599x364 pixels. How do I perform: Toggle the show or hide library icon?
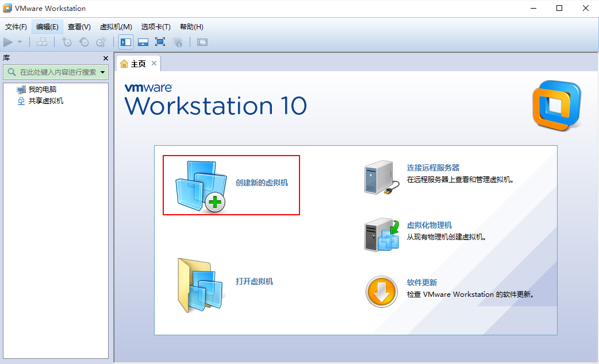coord(126,42)
